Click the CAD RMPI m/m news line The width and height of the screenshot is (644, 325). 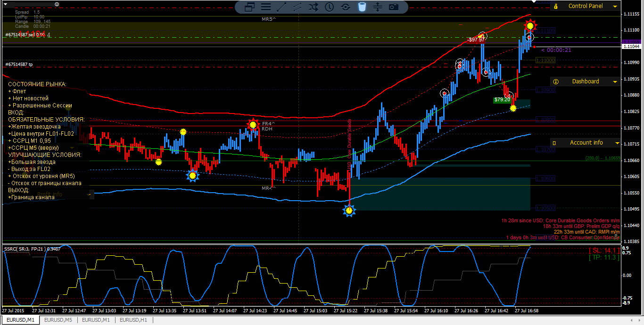586,232
